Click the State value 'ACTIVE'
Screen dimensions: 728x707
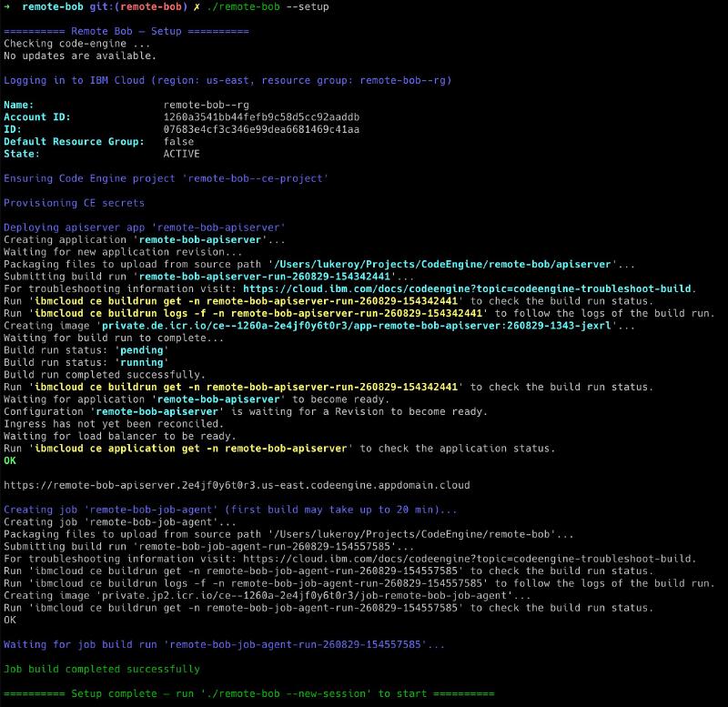[x=181, y=154]
